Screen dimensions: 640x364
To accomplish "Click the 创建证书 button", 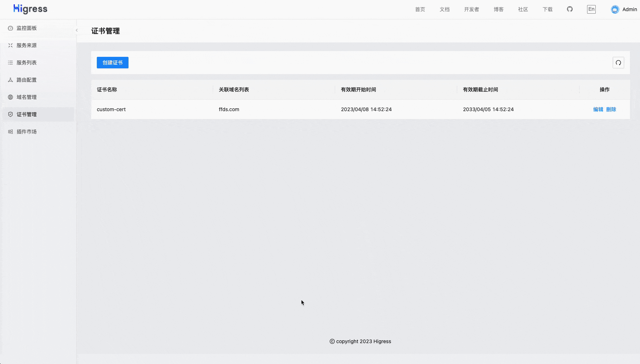I will pos(113,63).
